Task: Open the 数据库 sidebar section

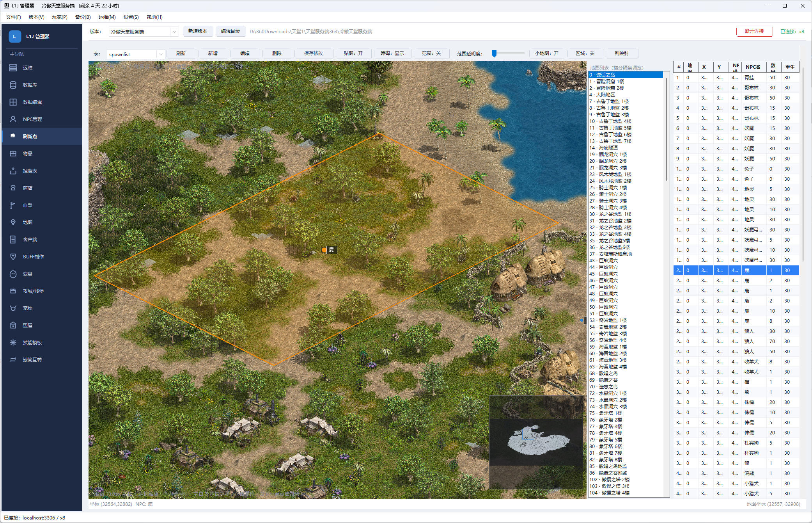Action: (42, 85)
